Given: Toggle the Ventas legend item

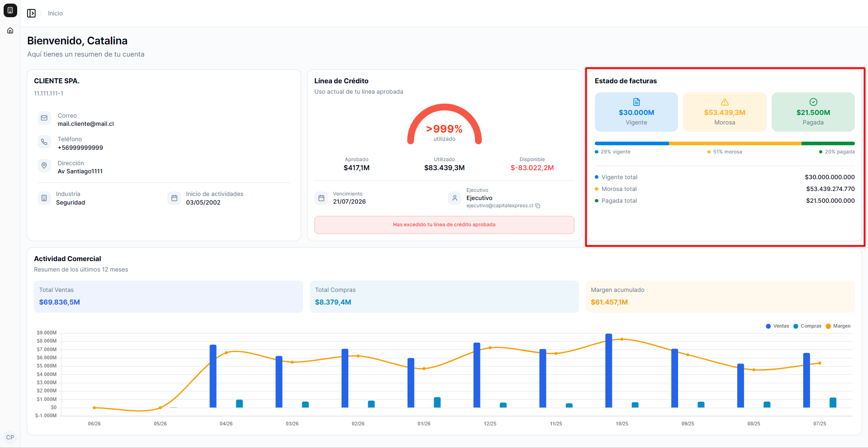Looking at the screenshot, I should 778,326.
